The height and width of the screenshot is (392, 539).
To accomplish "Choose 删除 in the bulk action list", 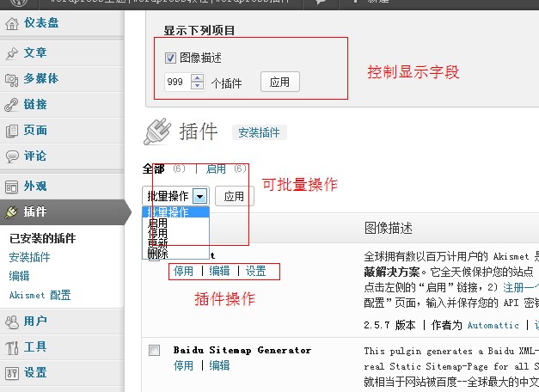I will click(157, 254).
